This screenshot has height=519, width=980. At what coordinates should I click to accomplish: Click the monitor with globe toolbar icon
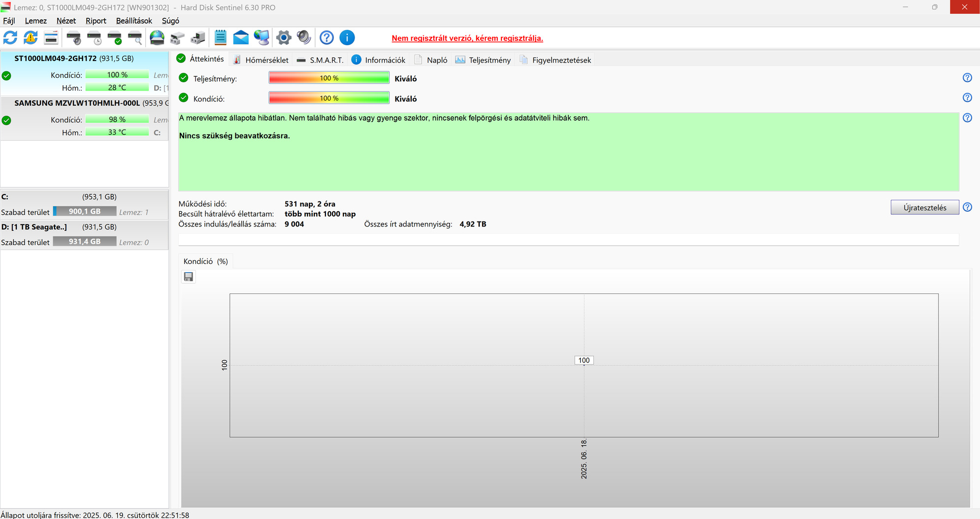click(261, 37)
